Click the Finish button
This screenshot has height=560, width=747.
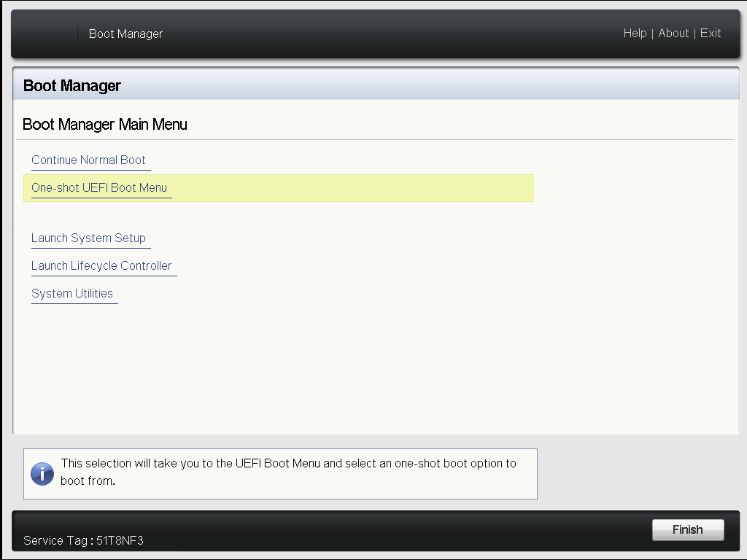(x=687, y=529)
